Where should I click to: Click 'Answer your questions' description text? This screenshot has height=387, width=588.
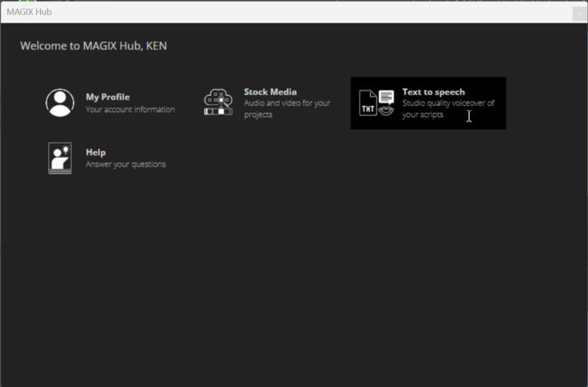(x=125, y=164)
